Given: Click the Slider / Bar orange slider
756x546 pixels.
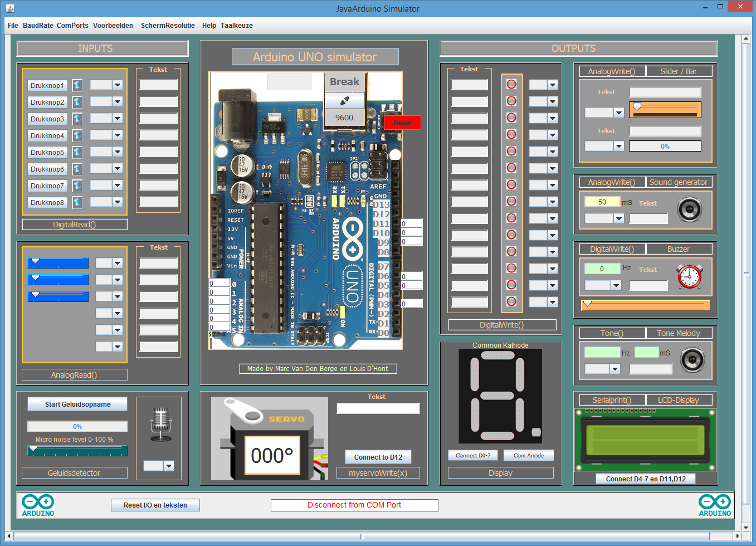Looking at the screenshot, I should pyautogui.click(x=665, y=110).
